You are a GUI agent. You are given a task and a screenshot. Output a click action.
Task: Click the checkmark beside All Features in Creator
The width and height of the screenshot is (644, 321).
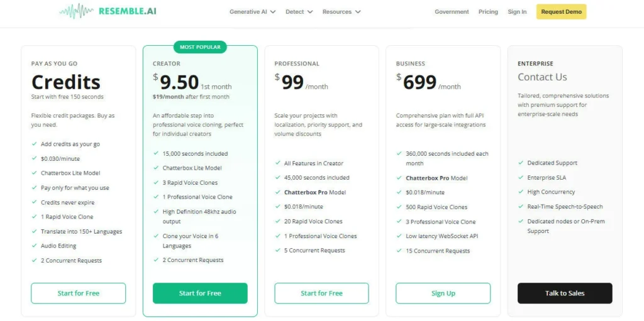(x=277, y=163)
